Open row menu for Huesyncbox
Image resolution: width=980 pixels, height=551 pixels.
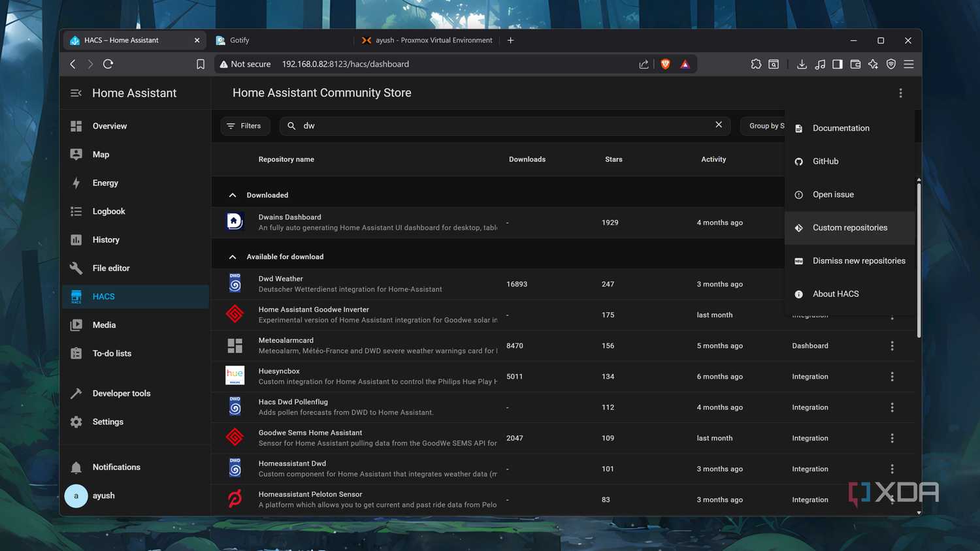tap(892, 377)
